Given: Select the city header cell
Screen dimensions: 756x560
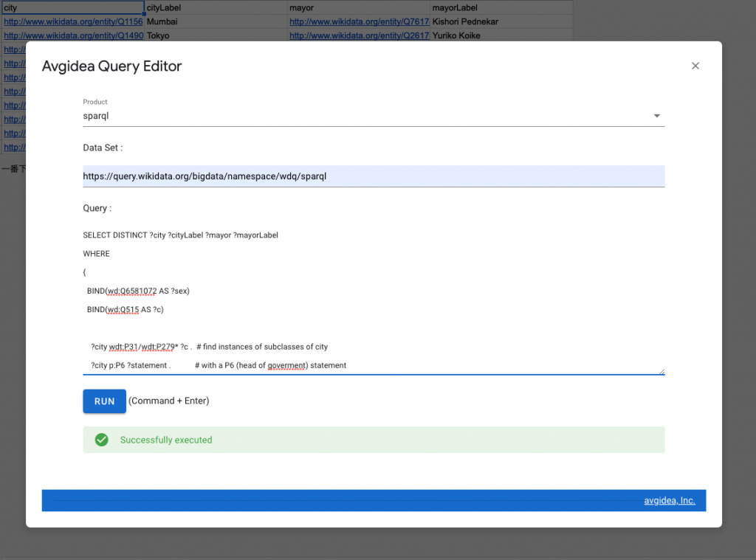Looking at the screenshot, I should tap(73, 8).
